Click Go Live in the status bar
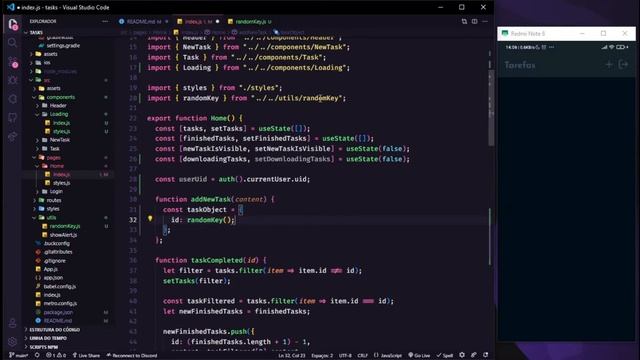 [x=419, y=356]
